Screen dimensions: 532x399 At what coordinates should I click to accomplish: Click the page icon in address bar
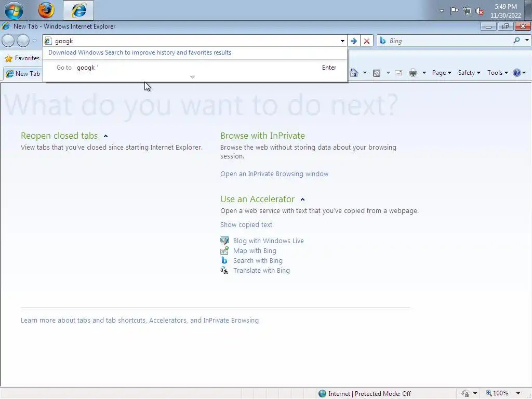tap(48, 41)
